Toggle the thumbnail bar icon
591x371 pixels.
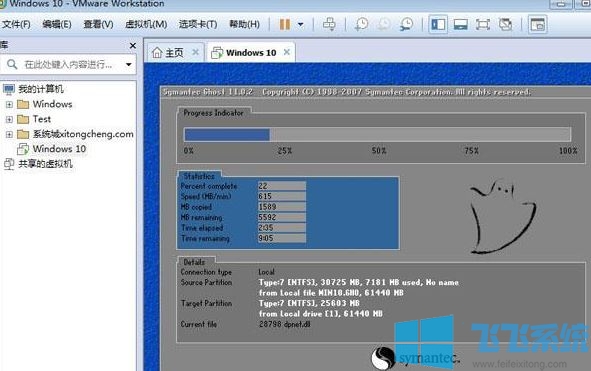460,25
